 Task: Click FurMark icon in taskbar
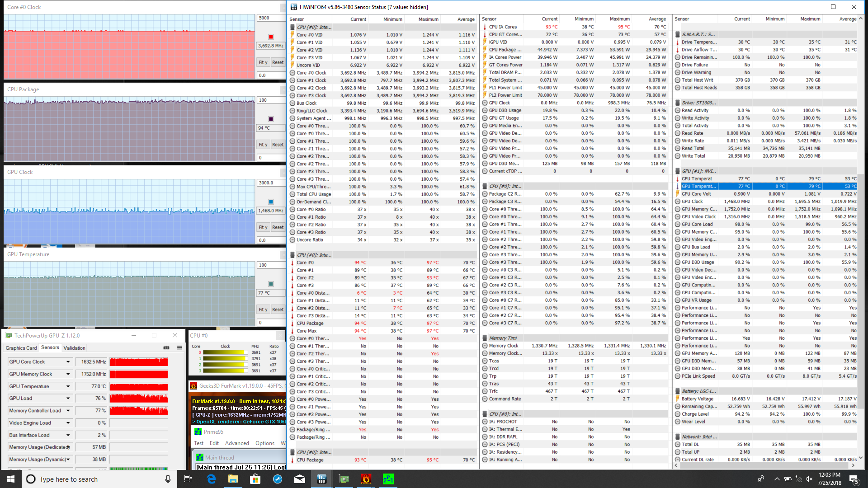tap(366, 479)
